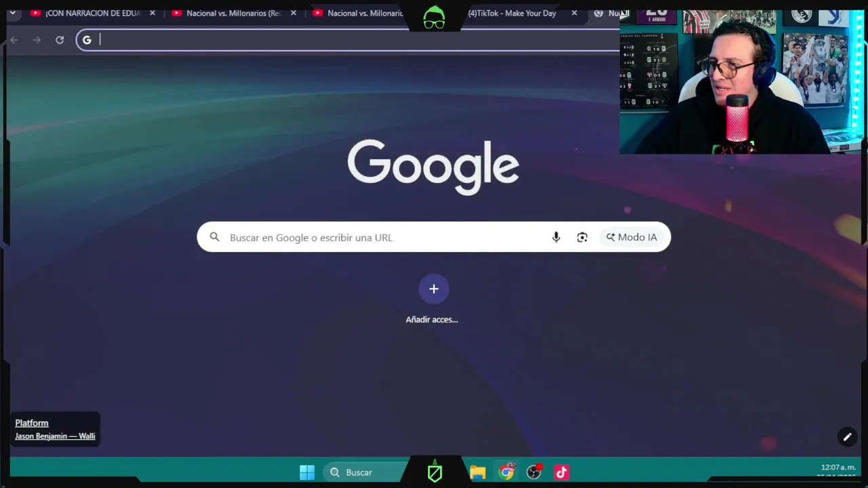Open the Jason Benjamin — Walli link

(x=55, y=436)
